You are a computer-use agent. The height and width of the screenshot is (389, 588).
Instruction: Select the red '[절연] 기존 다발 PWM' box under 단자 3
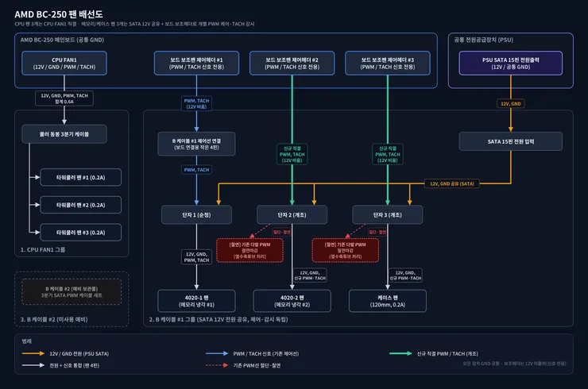click(x=346, y=250)
